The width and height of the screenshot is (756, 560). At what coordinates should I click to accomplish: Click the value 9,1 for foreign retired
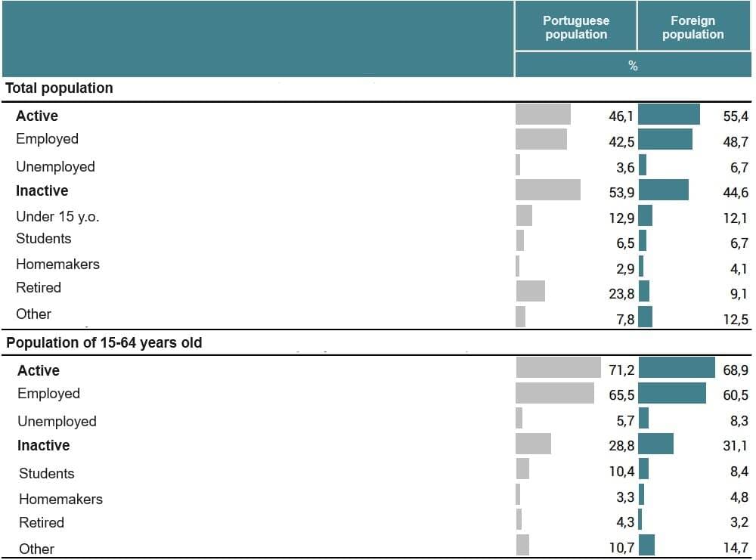pos(739,293)
